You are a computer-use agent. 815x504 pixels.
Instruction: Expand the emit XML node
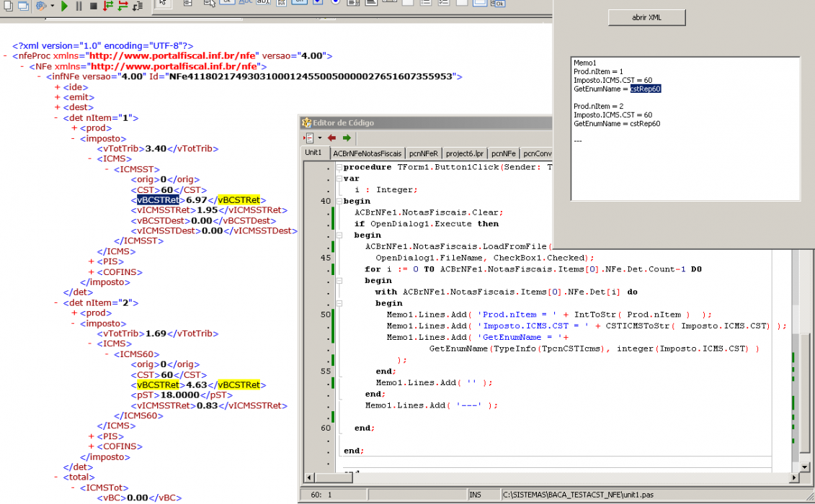tap(57, 97)
